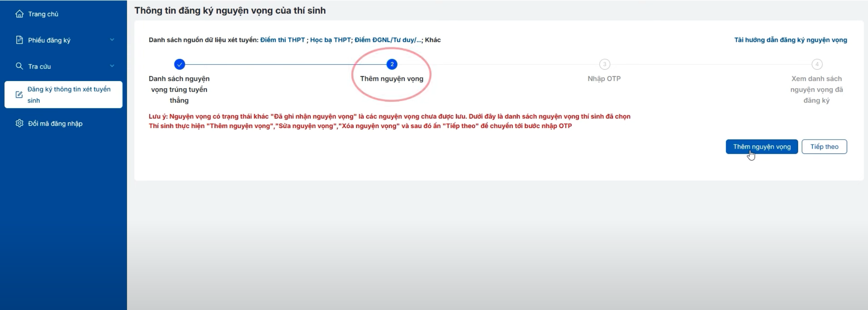Image resolution: width=868 pixels, height=310 pixels.
Task: Click the home icon beside Trang chủ
Action: click(19, 14)
